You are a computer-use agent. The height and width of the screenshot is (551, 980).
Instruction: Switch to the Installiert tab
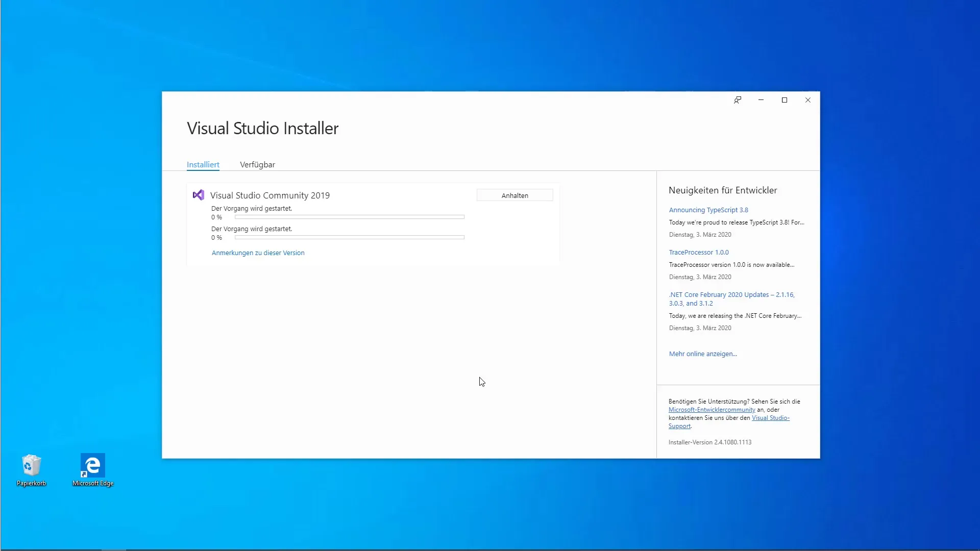pos(203,164)
